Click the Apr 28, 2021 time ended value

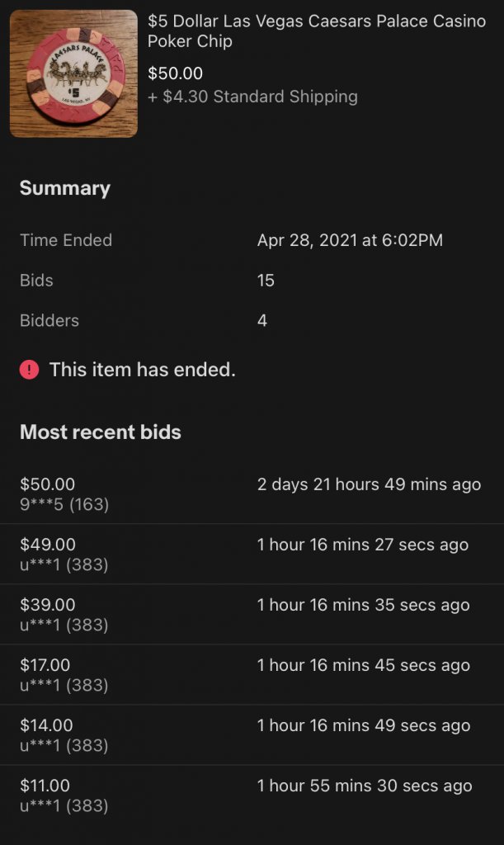(x=350, y=240)
